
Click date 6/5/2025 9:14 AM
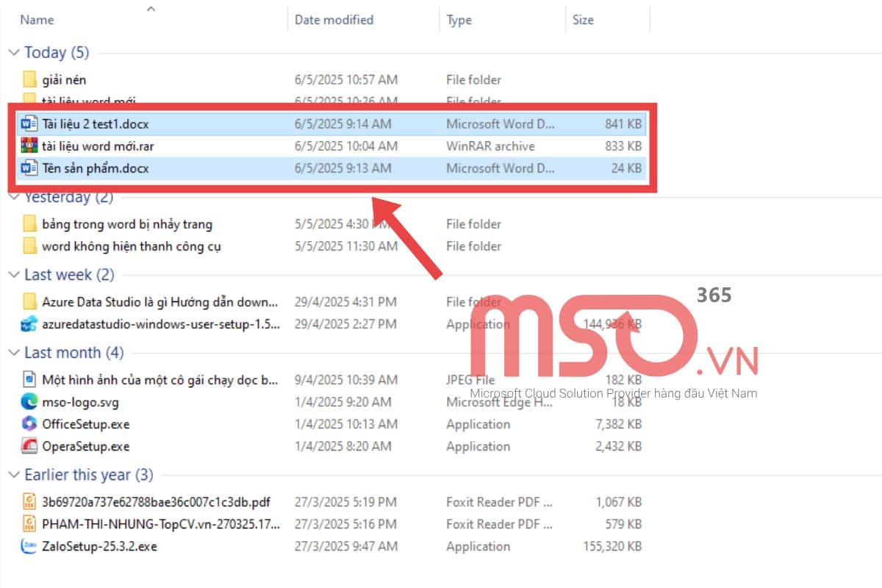[343, 123]
